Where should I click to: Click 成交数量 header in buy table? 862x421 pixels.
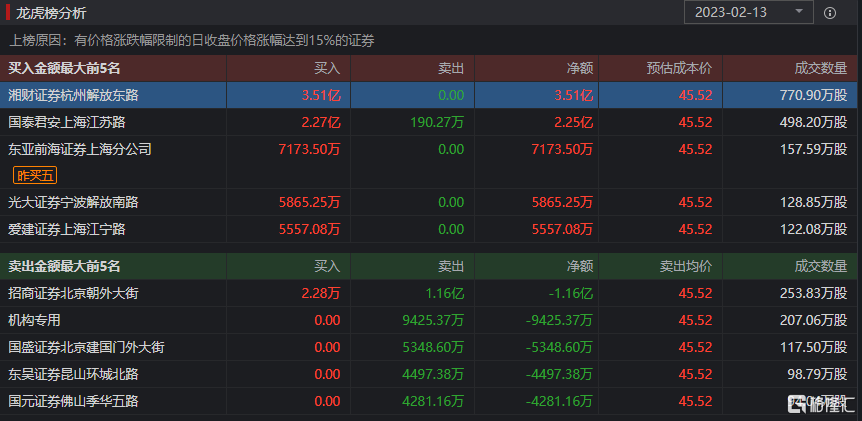tap(821, 69)
